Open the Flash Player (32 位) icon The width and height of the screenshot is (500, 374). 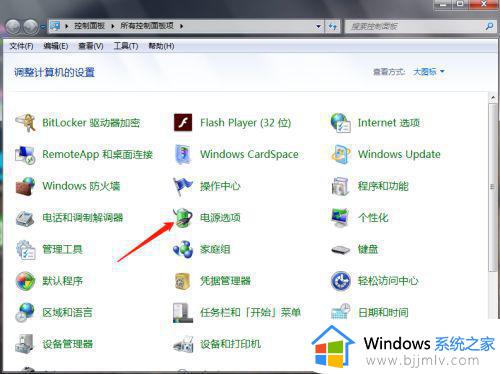(183, 123)
